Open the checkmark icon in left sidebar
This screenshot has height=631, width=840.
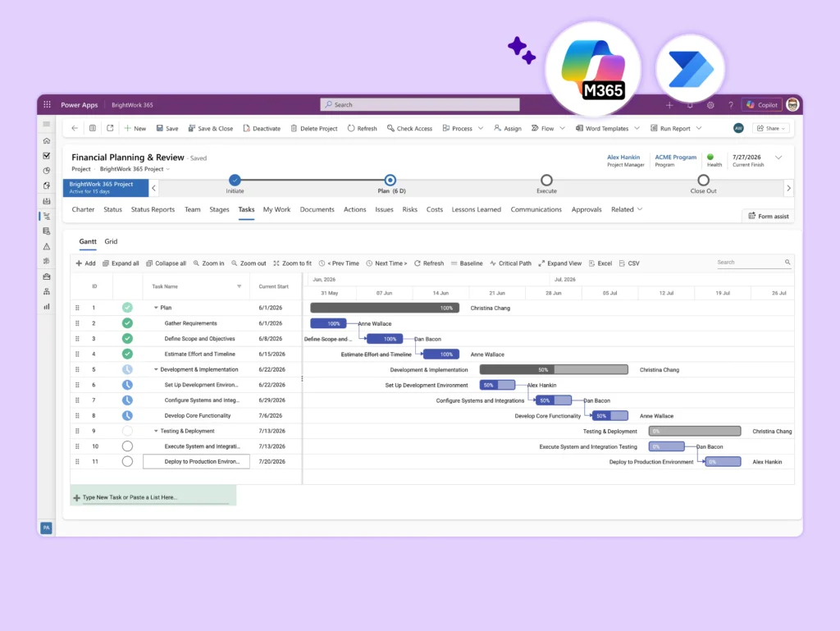tap(47, 156)
